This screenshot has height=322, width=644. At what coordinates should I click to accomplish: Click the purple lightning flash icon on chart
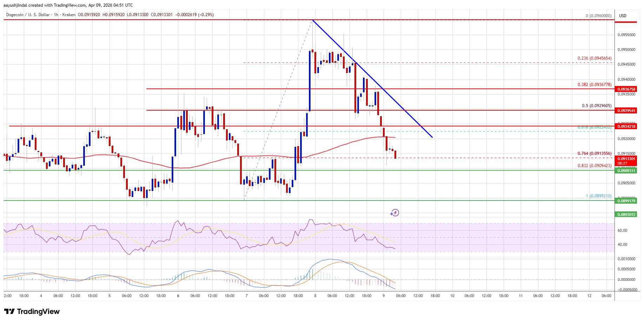click(x=396, y=213)
